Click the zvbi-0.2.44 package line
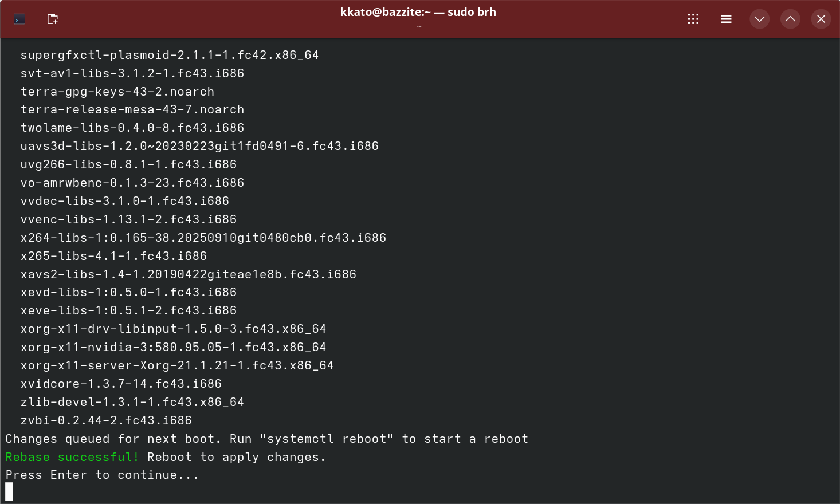This screenshot has height=504, width=840. [x=112, y=420]
